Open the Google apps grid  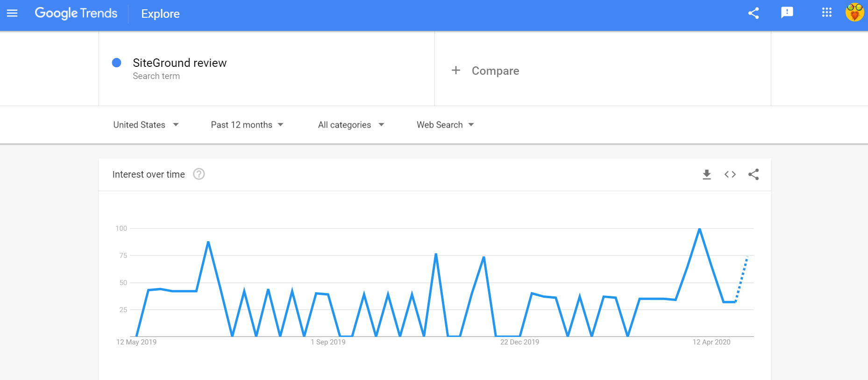click(827, 13)
